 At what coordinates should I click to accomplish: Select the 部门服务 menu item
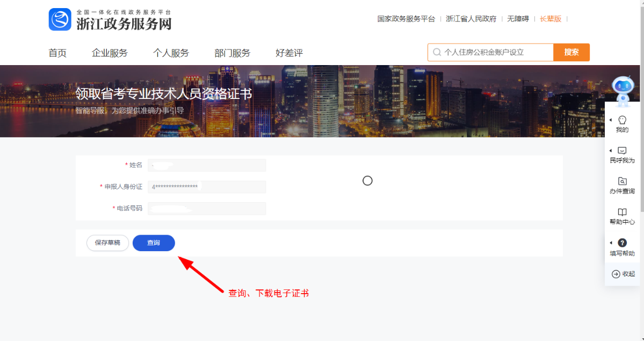point(231,53)
